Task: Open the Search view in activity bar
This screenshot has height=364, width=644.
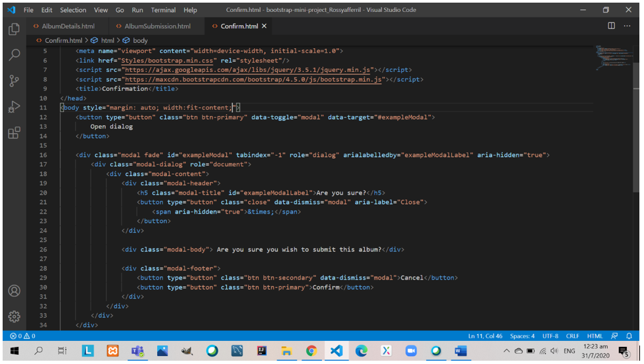Action: pyautogui.click(x=14, y=54)
